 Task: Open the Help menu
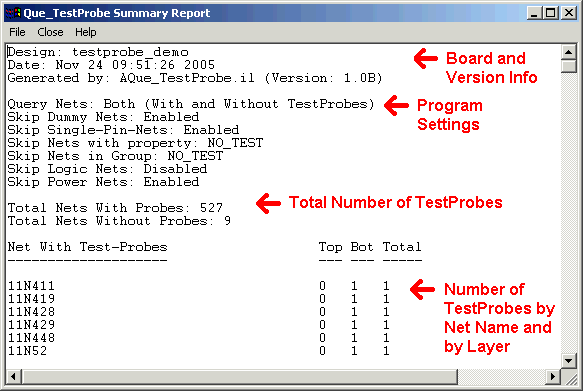pyautogui.click(x=86, y=32)
